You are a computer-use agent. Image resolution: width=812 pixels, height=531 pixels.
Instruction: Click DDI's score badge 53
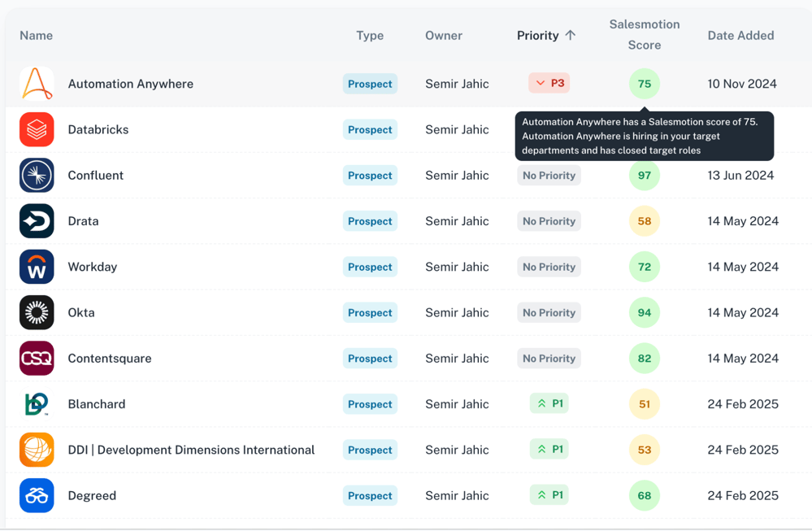pyautogui.click(x=645, y=450)
